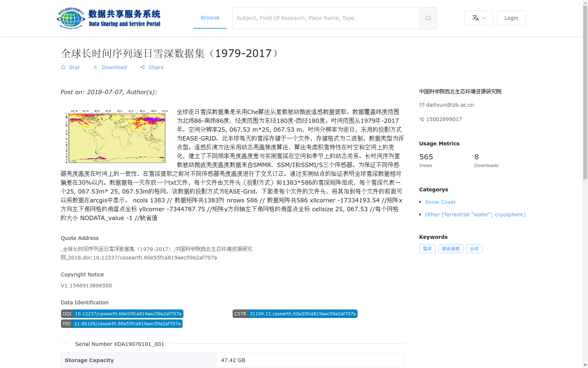
Task: Focus the subject search input field
Action: point(326,18)
